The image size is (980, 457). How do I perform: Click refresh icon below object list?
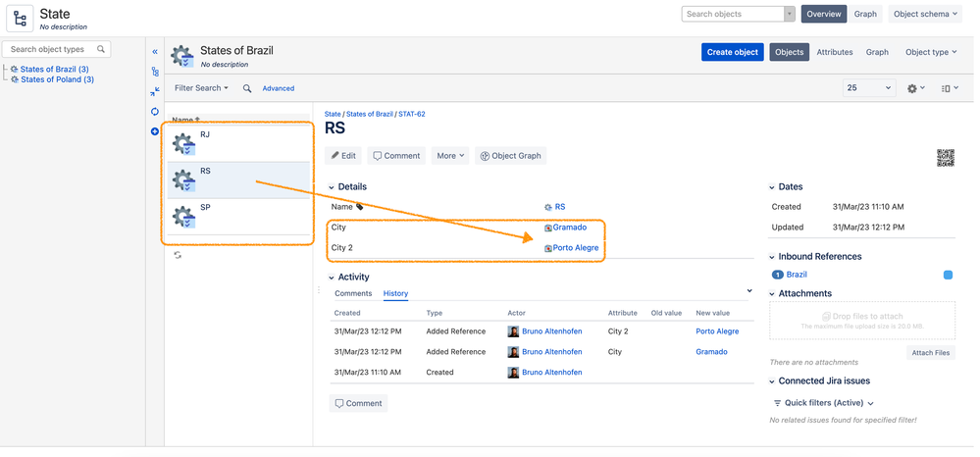pyautogui.click(x=178, y=255)
